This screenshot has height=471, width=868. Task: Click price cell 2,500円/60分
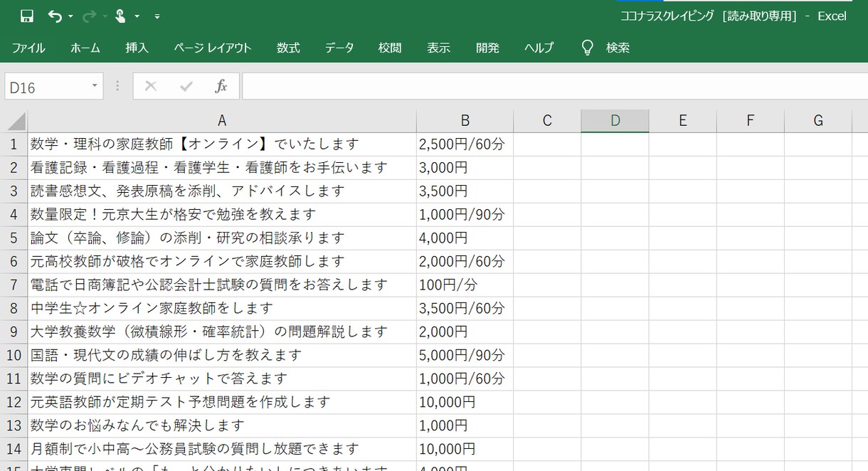(465, 144)
